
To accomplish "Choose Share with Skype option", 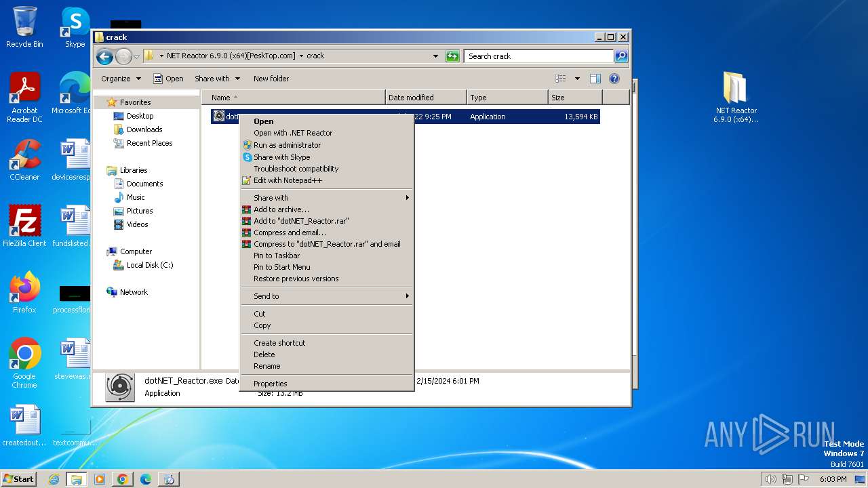I will coord(327,157).
